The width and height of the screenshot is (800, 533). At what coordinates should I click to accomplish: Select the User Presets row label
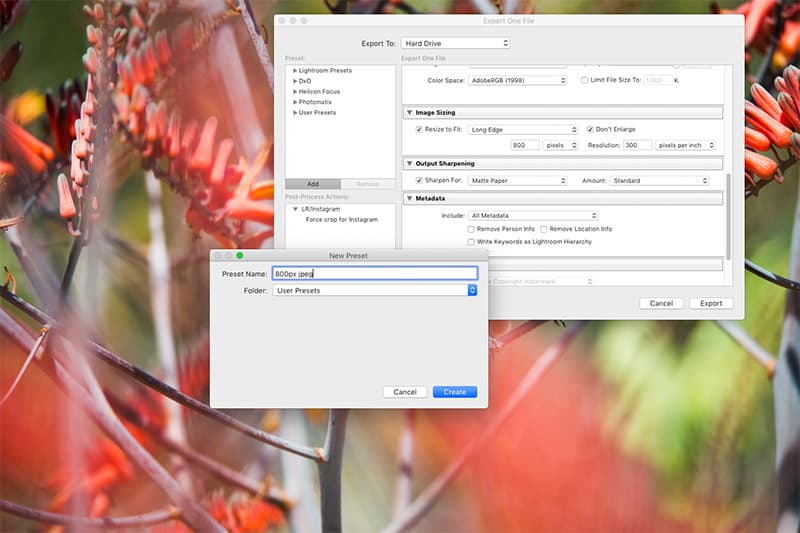point(317,113)
